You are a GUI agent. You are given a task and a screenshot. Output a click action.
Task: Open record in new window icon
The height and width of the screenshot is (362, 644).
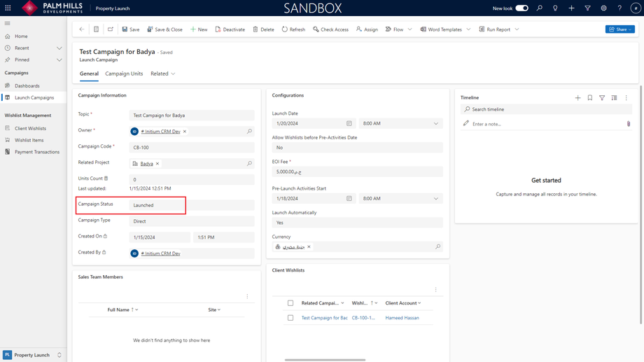tap(111, 29)
